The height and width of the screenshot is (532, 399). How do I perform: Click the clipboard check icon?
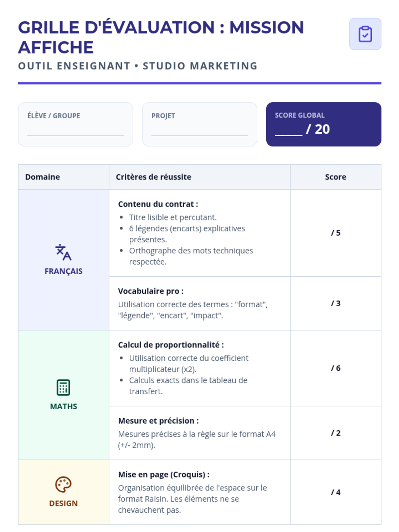coord(365,34)
